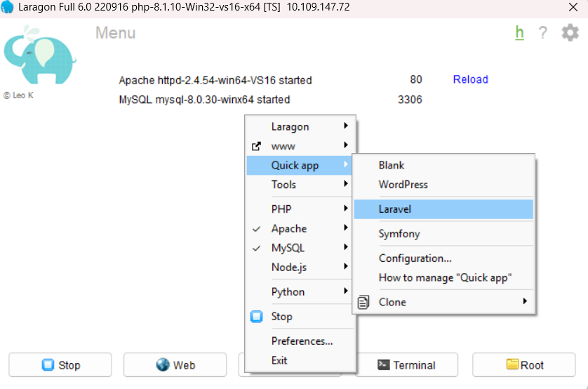Screen dimensions: 588x389
Task: Toggle the MySQL checkmark in menu
Action: tap(257, 248)
